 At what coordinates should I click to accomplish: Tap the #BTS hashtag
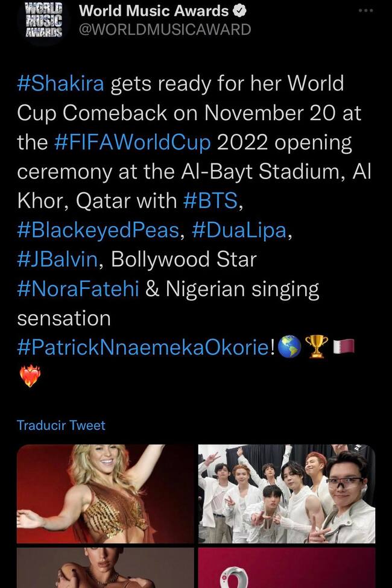point(210,201)
